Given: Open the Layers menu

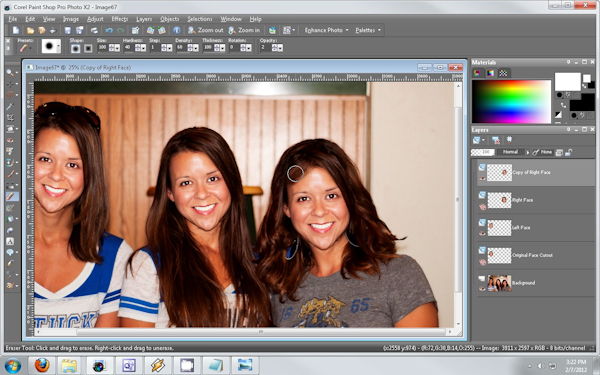Looking at the screenshot, I should click(x=144, y=19).
